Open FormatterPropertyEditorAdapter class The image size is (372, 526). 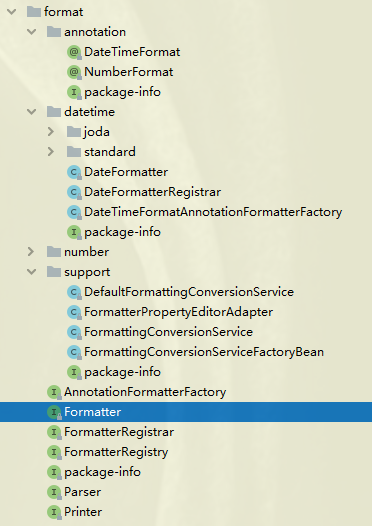coord(178,312)
